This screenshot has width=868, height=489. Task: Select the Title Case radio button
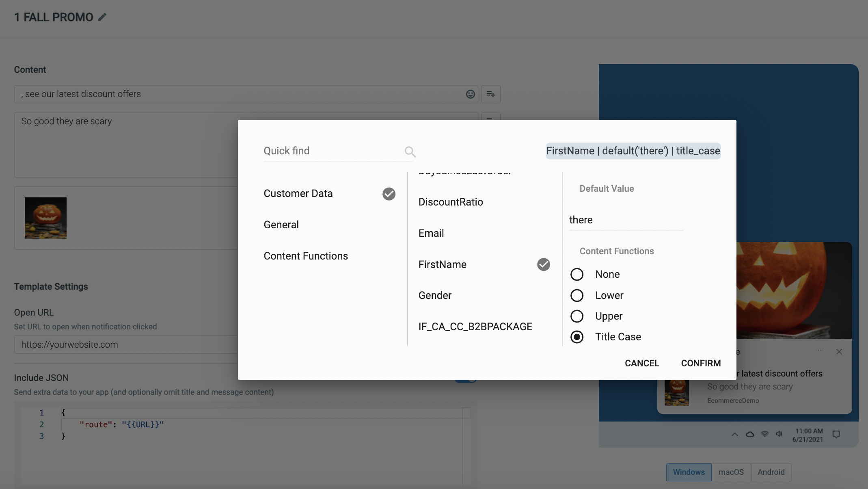(x=577, y=337)
